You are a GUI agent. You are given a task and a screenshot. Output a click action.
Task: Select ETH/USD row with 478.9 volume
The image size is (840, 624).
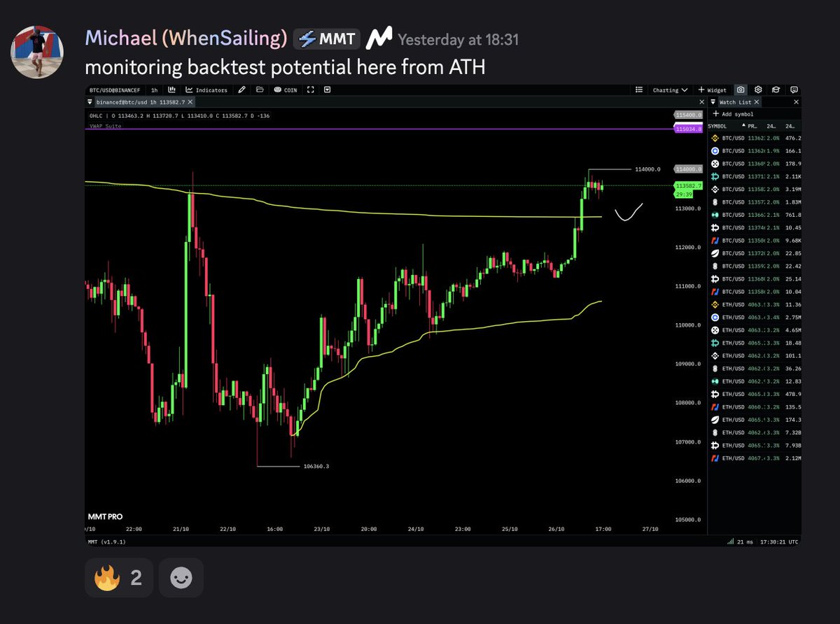[755, 395]
